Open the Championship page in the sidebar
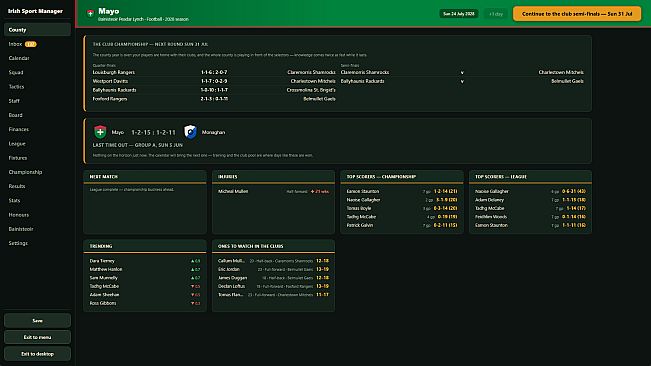 pyautogui.click(x=37, y=172)
